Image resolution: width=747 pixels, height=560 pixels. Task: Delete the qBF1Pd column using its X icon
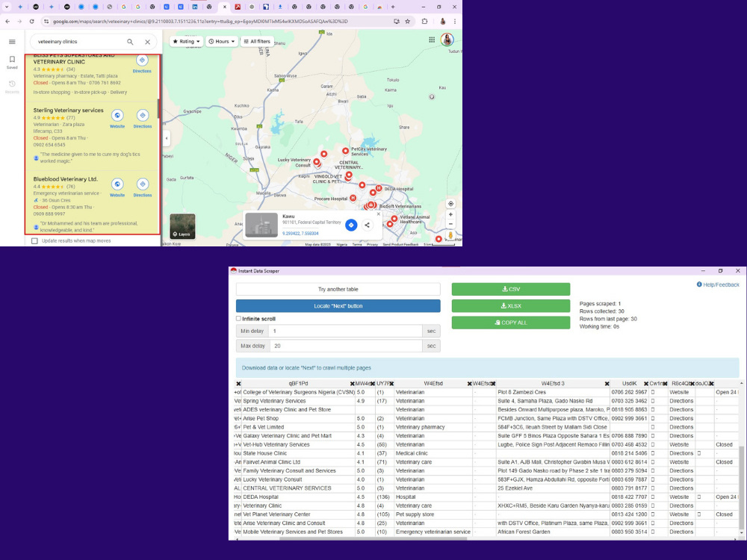353,384
